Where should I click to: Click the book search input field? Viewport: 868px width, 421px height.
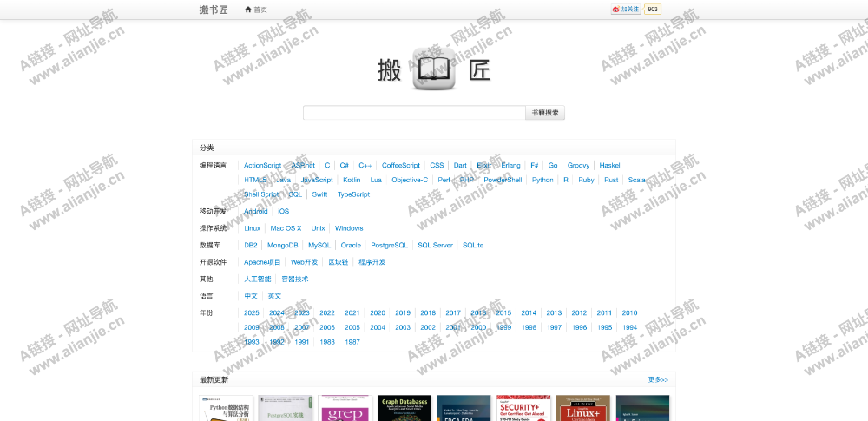click(414, 113)
